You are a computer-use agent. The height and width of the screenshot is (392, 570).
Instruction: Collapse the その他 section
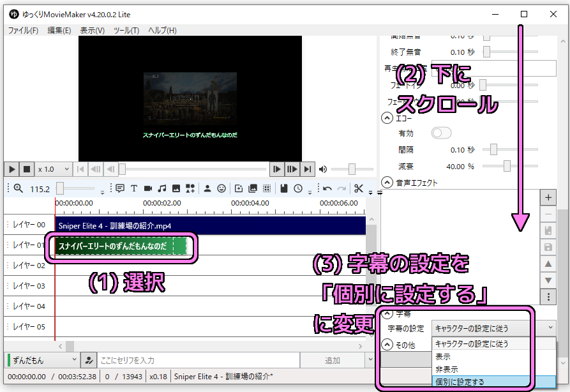tap(387, 344)
